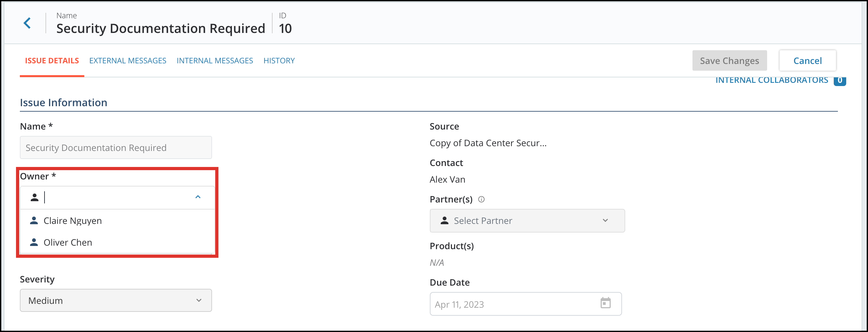Open the History tab

(279, 60)
